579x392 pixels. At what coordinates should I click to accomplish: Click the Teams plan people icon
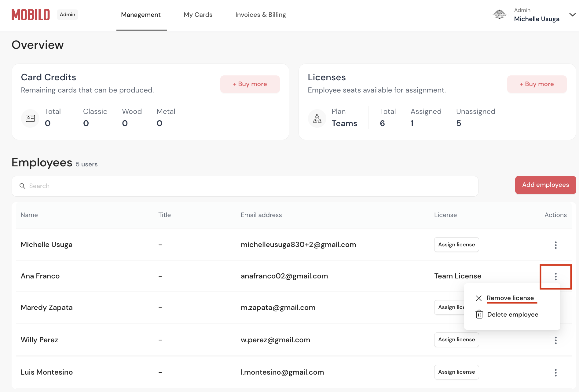(x=317, y=118)
